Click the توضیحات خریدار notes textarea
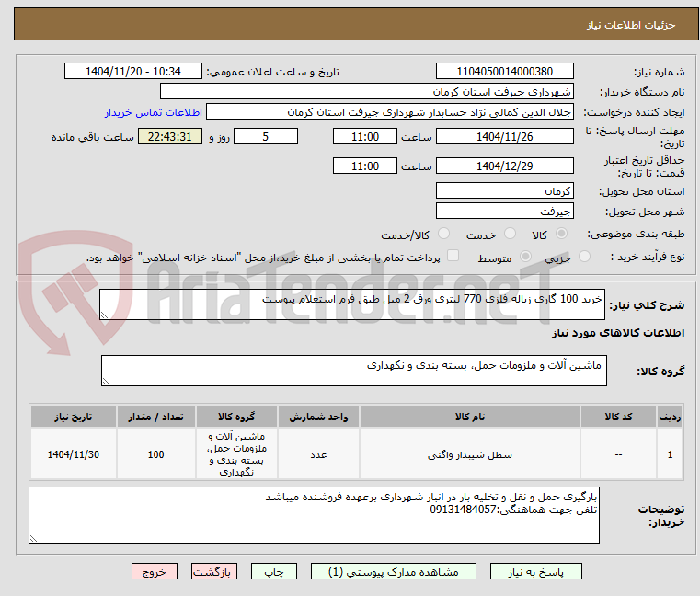The width and height of the screenshot is (700, 596). point(314,515)
